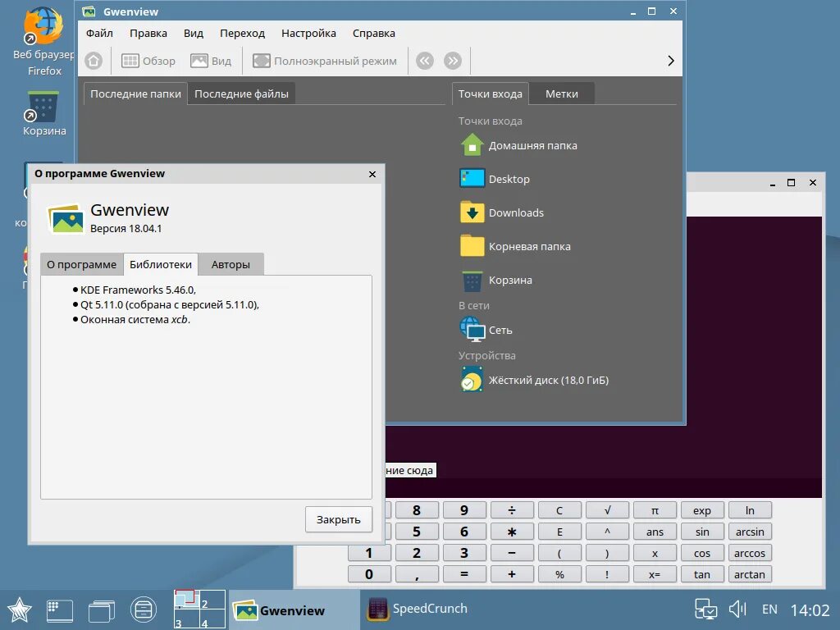Click SpeedCrunch percent key
This screenshot has height=630, width=840.
click(x=559, y=575)
